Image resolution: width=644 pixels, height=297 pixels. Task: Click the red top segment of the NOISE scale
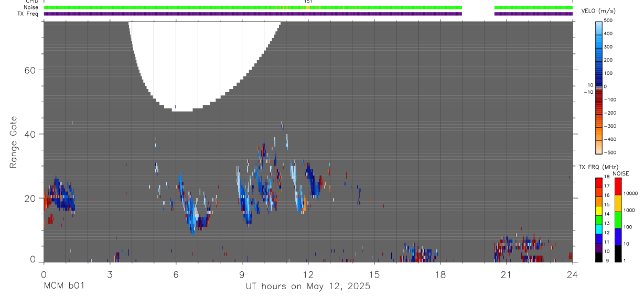[618, 186]
